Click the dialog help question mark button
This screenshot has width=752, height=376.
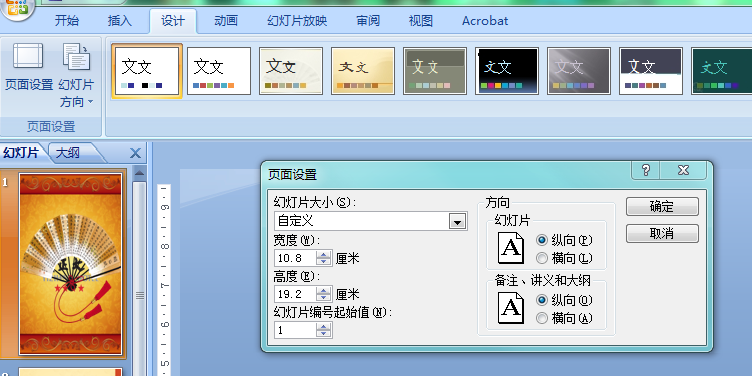click(646, 170)
